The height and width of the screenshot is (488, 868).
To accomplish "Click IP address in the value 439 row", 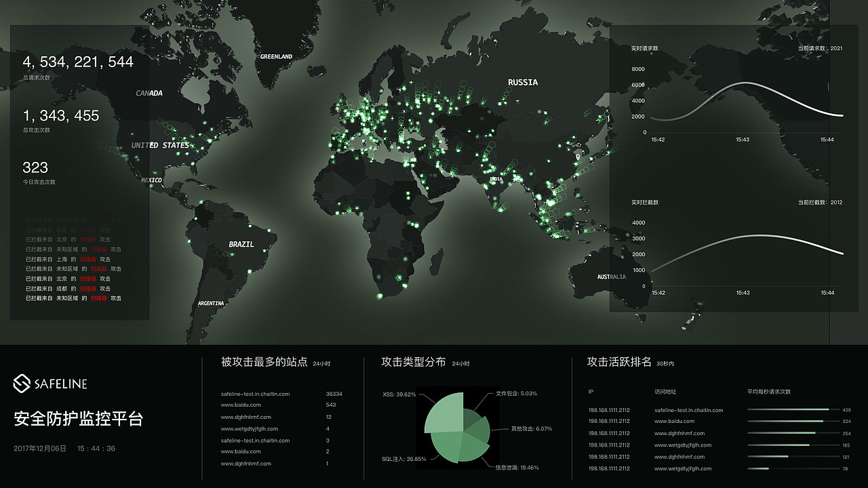I will pos(609,410).
